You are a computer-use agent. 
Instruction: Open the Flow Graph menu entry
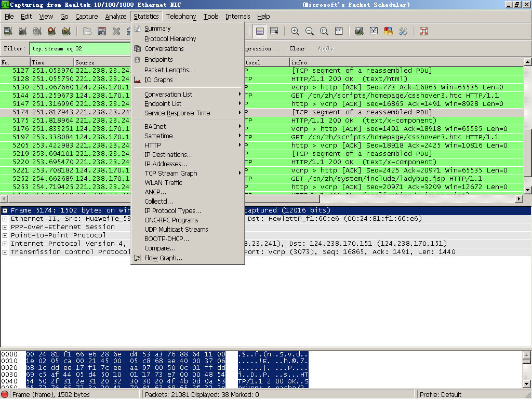click(x=163, y=258)
